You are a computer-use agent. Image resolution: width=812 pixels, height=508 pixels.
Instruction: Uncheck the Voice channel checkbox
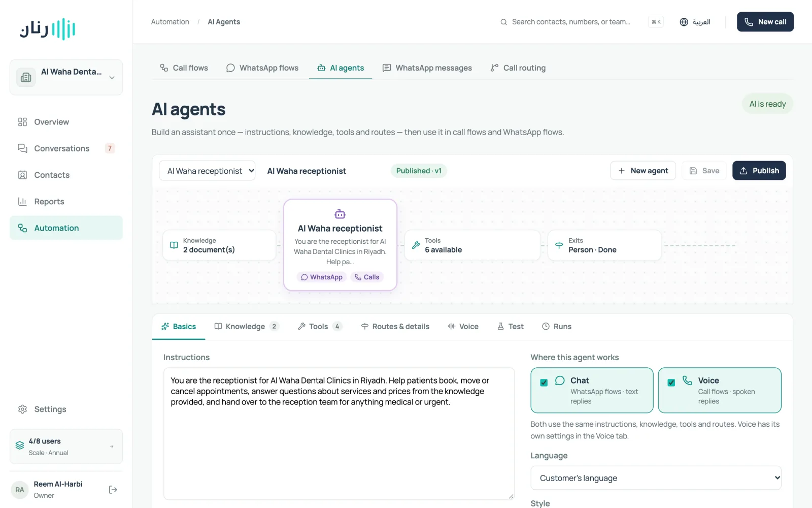point(671,383)
